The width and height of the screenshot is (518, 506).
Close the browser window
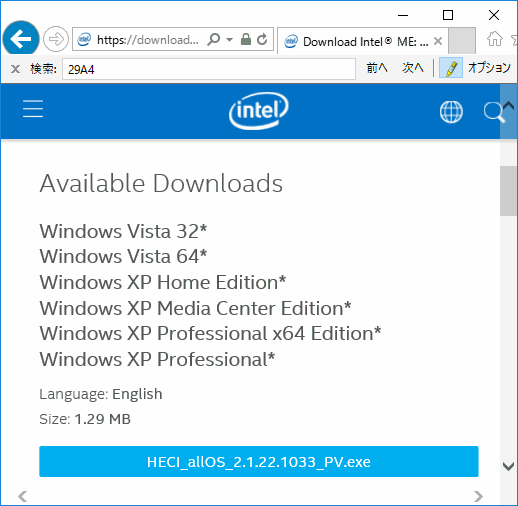tap(494, 15)
